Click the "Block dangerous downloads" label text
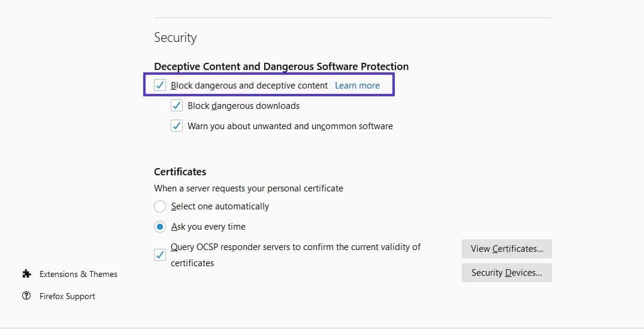Viewport: 644px width, 329px height. pyautogui.click(x=243, y=106)
